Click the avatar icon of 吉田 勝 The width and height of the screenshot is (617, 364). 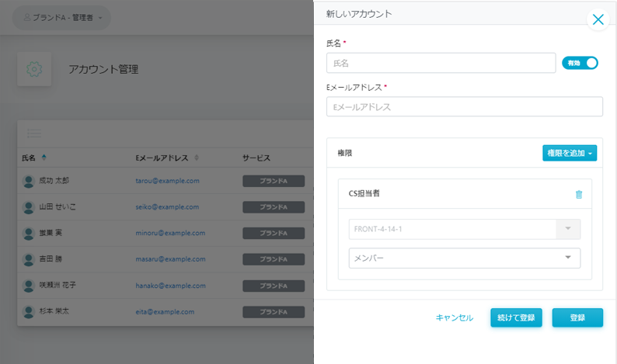pyautogui.click(x=28, y=259)
